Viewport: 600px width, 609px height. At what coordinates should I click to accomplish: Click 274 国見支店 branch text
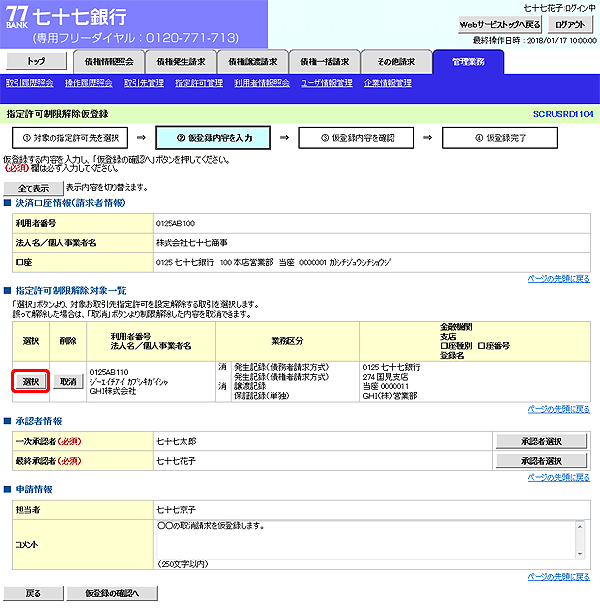point(385,377)
